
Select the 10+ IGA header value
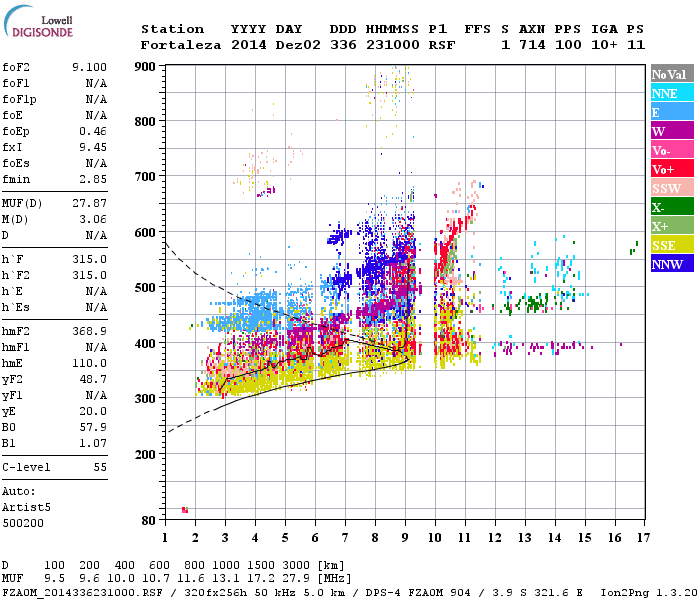(x=604, y=45)
